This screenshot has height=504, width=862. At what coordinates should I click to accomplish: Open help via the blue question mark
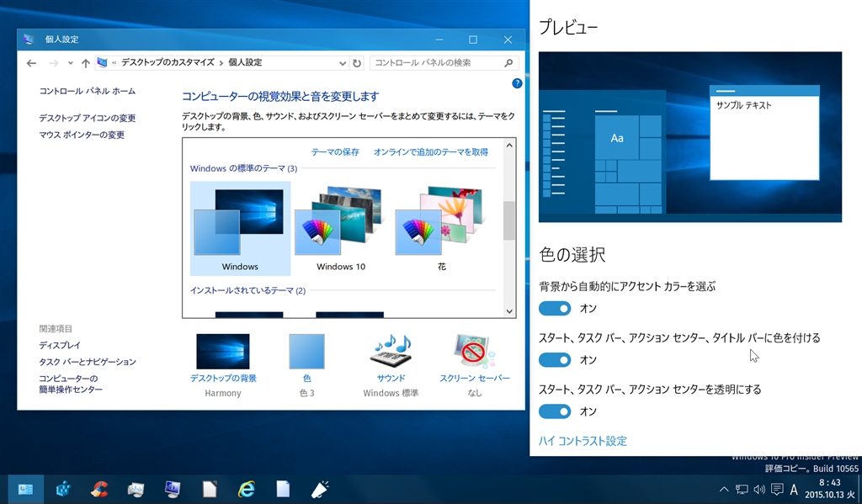point(517,83)
